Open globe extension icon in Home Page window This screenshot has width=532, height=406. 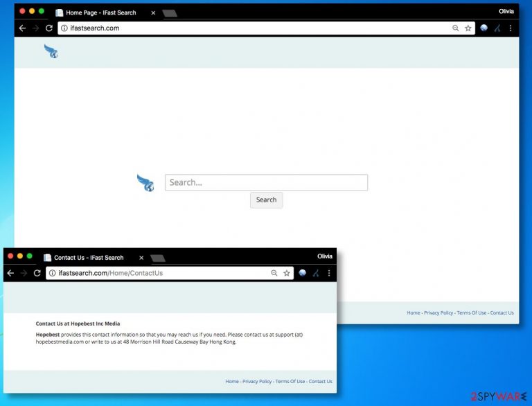click(484, 28)
